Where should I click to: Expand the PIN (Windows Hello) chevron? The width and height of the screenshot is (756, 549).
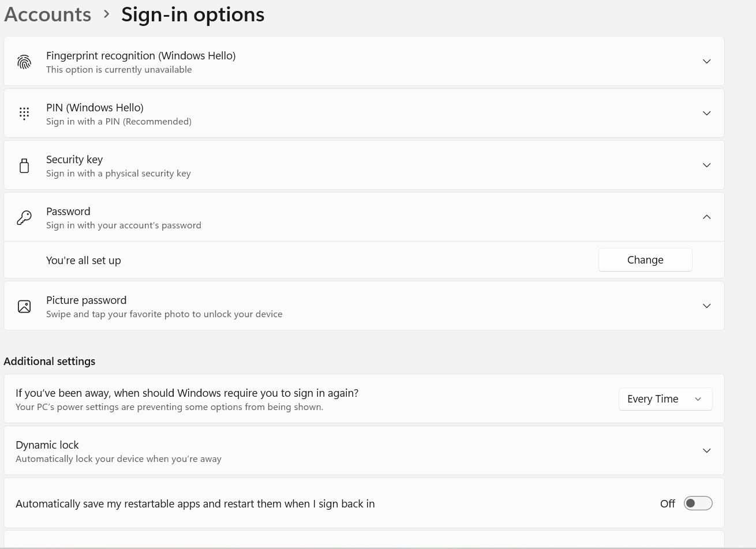706,114
